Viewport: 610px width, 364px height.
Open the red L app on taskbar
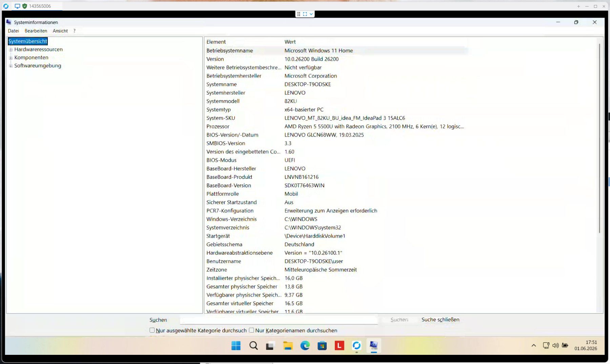(x=339, y=345)
